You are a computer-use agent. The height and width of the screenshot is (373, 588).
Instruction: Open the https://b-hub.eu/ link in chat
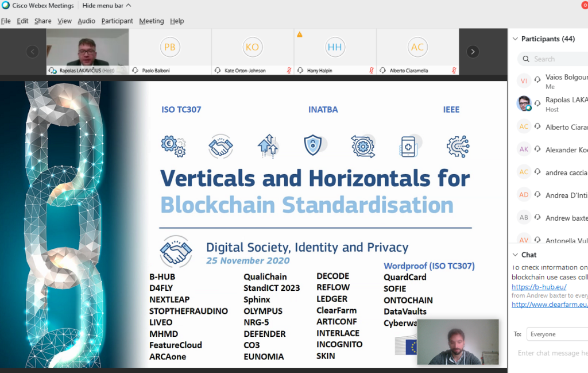point(539,287)
